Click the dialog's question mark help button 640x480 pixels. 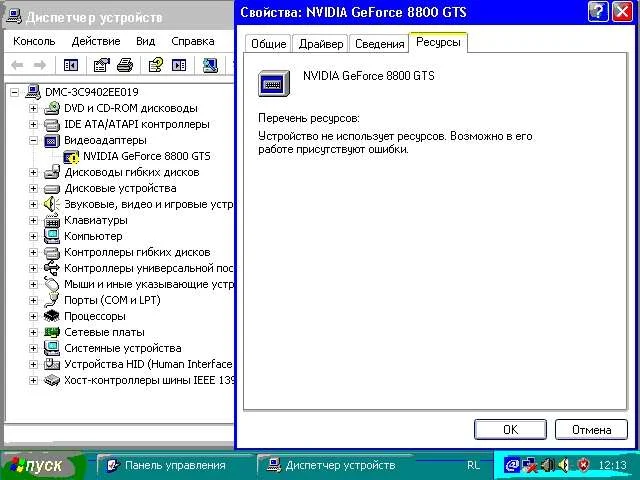pyautogui.click(x=598, y=12)
